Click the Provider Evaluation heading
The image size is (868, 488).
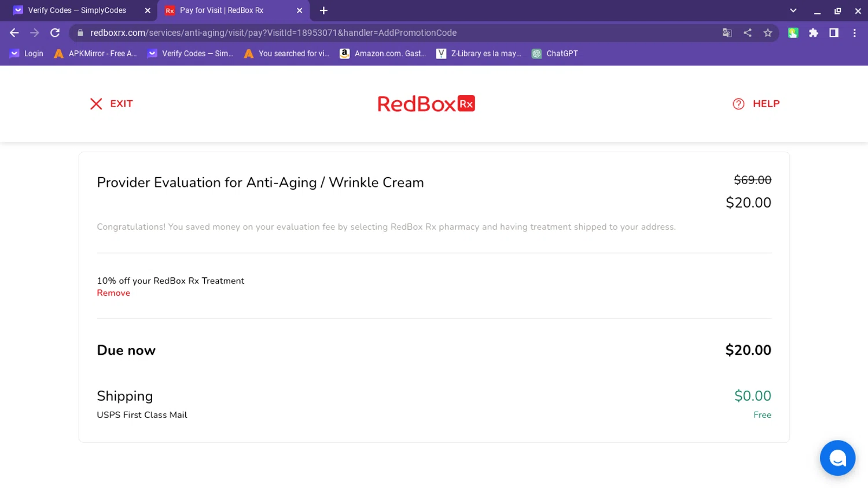pos(260,182)
